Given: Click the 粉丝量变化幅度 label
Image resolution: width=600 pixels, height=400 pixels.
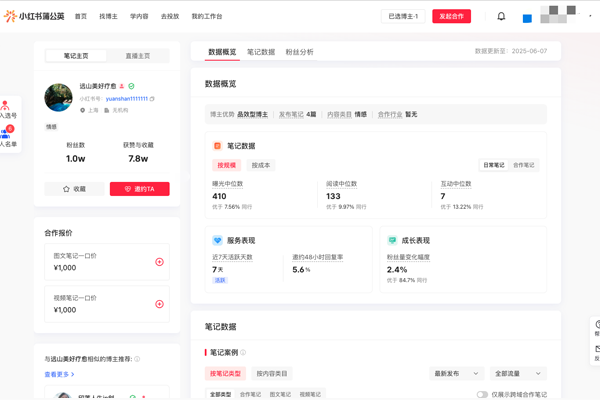Looking at the screenshot, I should click(408, 257).
